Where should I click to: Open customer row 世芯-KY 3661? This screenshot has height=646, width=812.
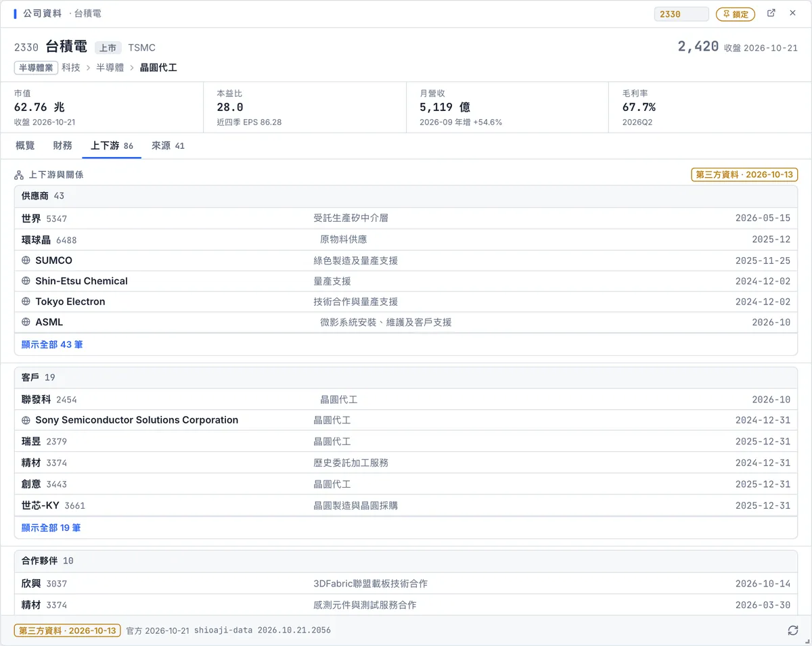point(406,505)
